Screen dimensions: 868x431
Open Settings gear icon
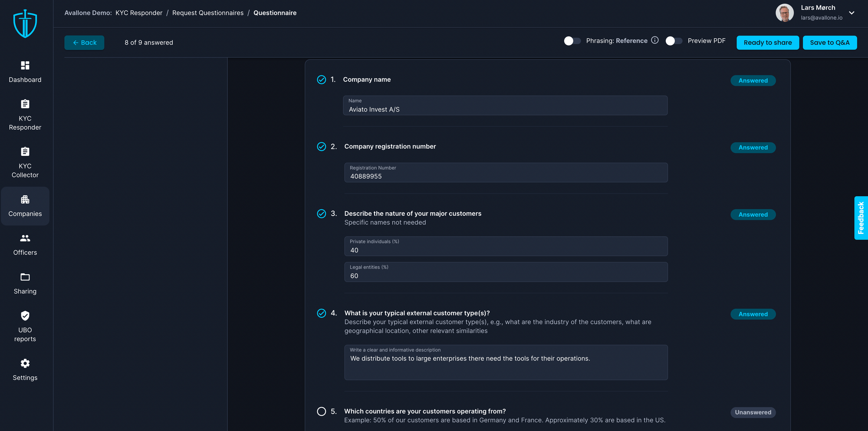(25, 363)
